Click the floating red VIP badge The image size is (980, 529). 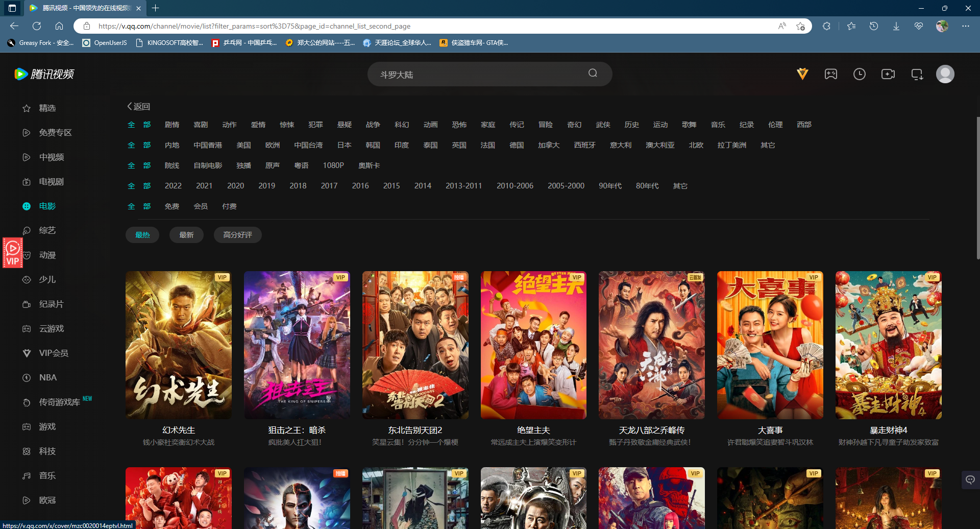click(x=13, y=253)
